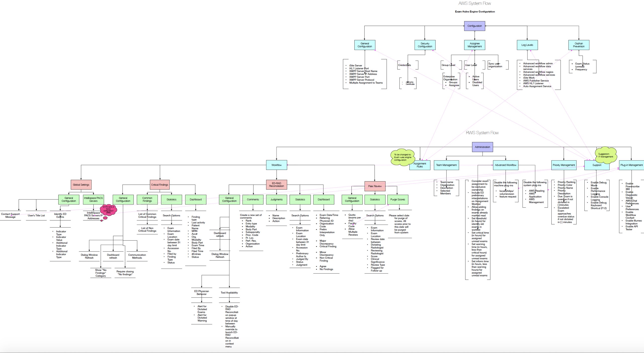Select the 'Credentials' bracket box

(x=408, y=65)
